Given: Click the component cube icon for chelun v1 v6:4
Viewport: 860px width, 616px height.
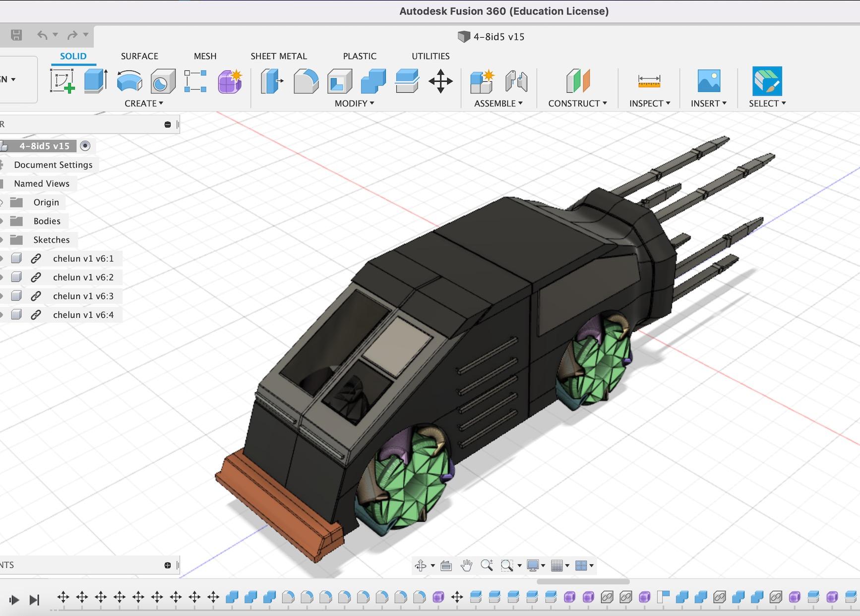Looking at the screenshot, I should pos(16,314).
